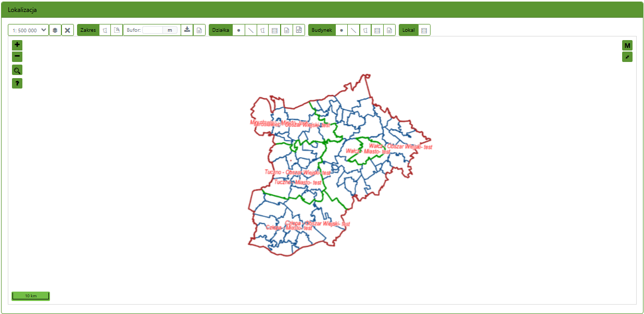
Task: Activate the magnifier search tool on map
Action: (17, 70)
